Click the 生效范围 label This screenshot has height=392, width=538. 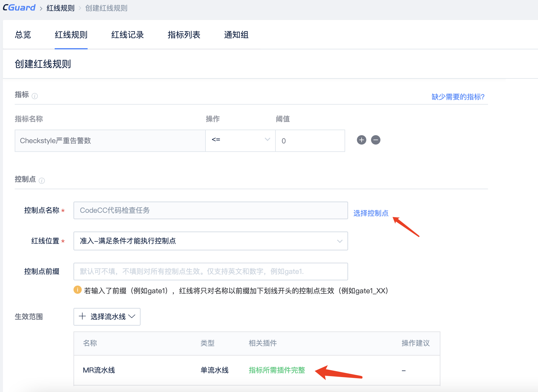[x=29, y=317]
